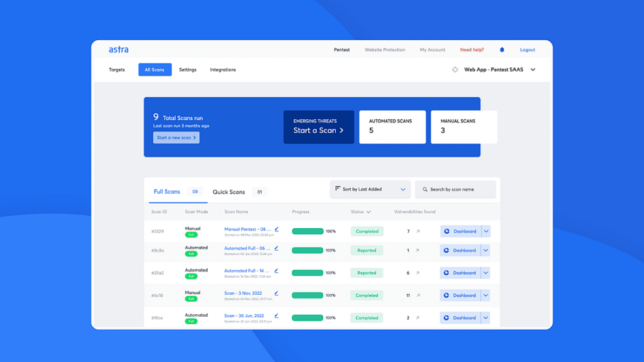Viewport: 644px width, 362px height.
Task: Click the Vulnerabilities found column header
Action: point(415,212)
